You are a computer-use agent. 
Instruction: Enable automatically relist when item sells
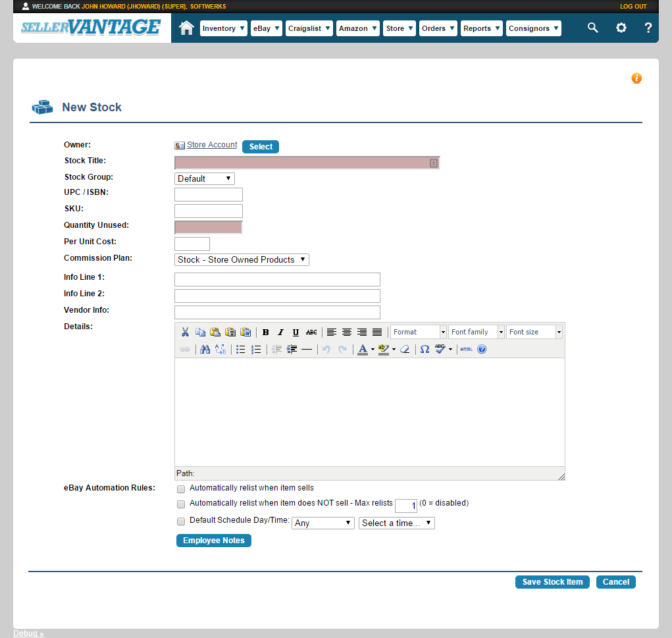point(181,489)
